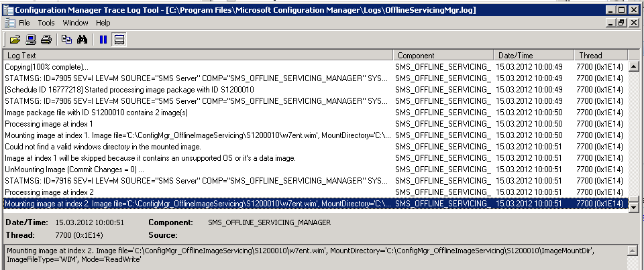Select 'Started processing image package' log row
Image resolution: width=644 pixels, height=270 pixels.
point(316,90)
